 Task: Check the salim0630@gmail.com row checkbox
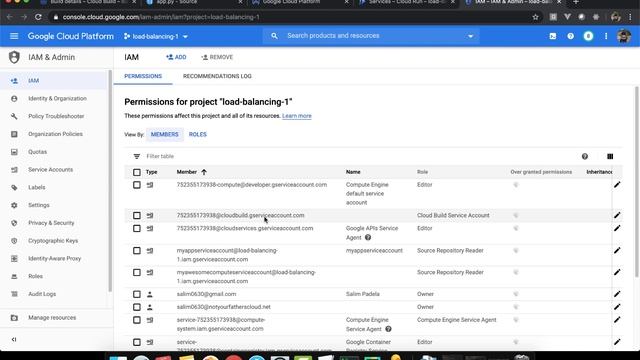(x=137, y=294)
